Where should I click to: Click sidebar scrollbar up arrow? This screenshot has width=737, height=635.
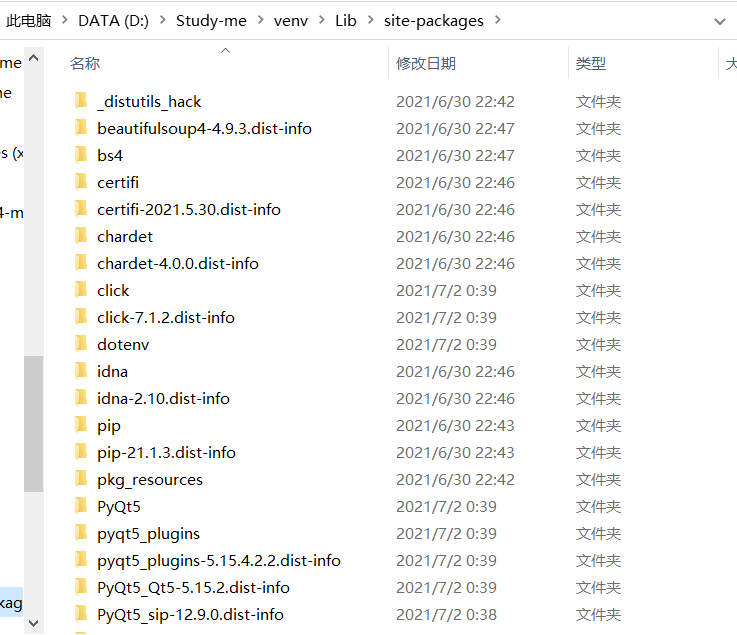click(33, 58)
